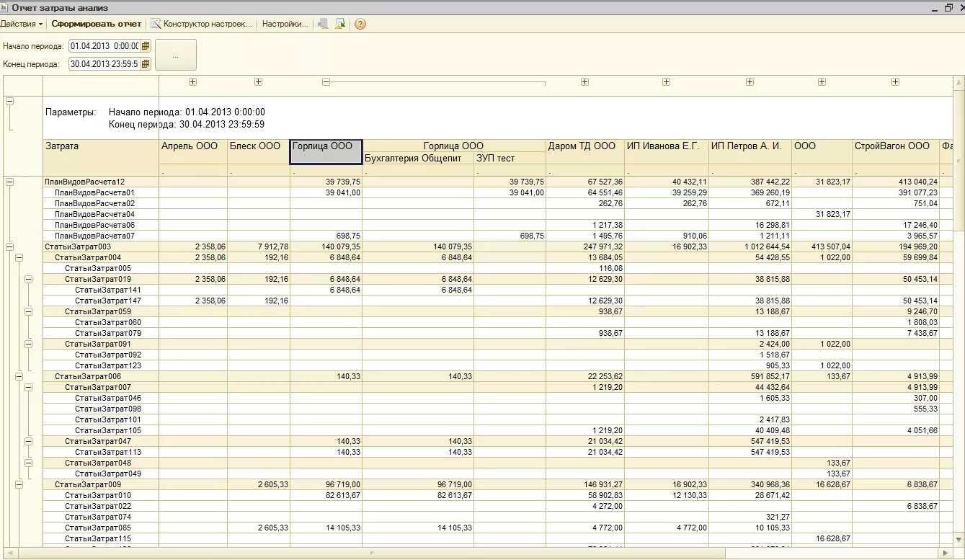Collapse the СтатьиЗатрат003 row group
965x560 pixels.
pos(9,246)
